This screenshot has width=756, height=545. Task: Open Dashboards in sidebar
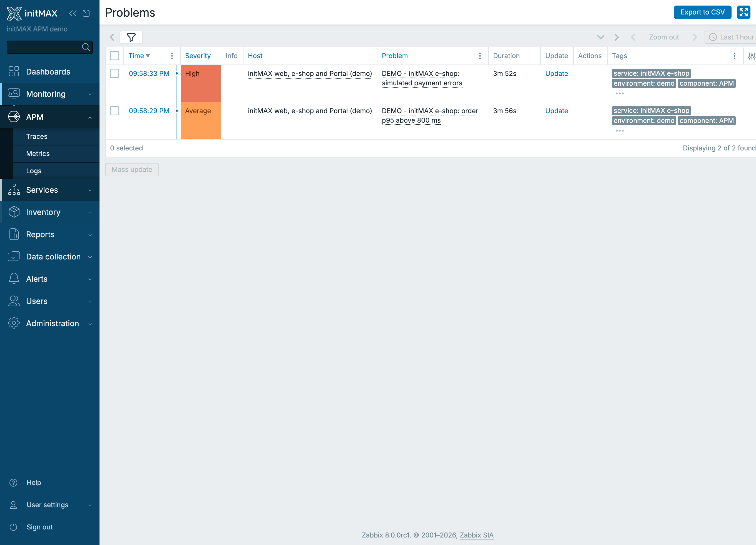coord(50,72)
